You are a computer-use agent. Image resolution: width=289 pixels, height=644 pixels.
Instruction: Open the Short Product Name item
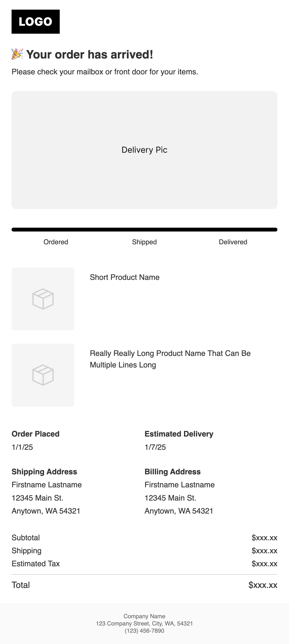[125, 277]
